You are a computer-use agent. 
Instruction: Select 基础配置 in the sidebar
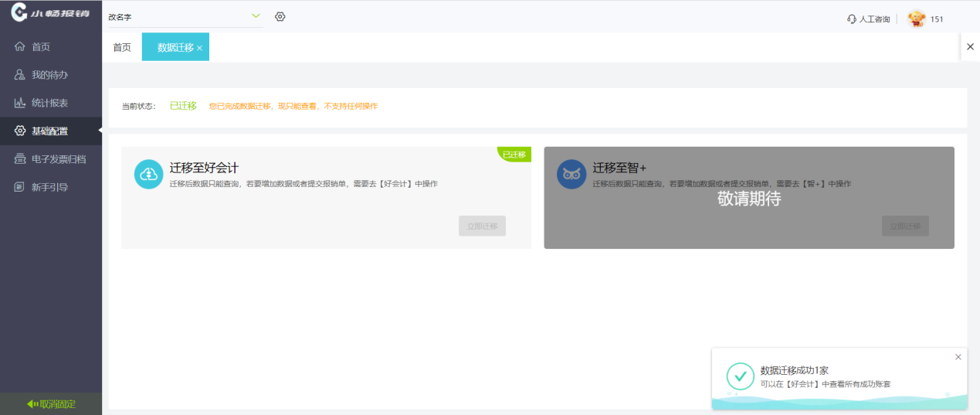51,131
